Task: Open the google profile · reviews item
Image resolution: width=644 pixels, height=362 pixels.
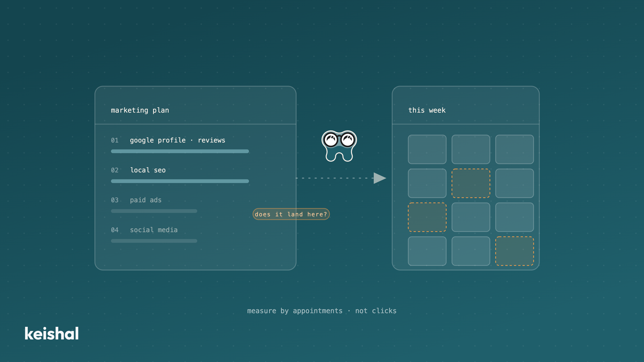Action: [178, 140]
